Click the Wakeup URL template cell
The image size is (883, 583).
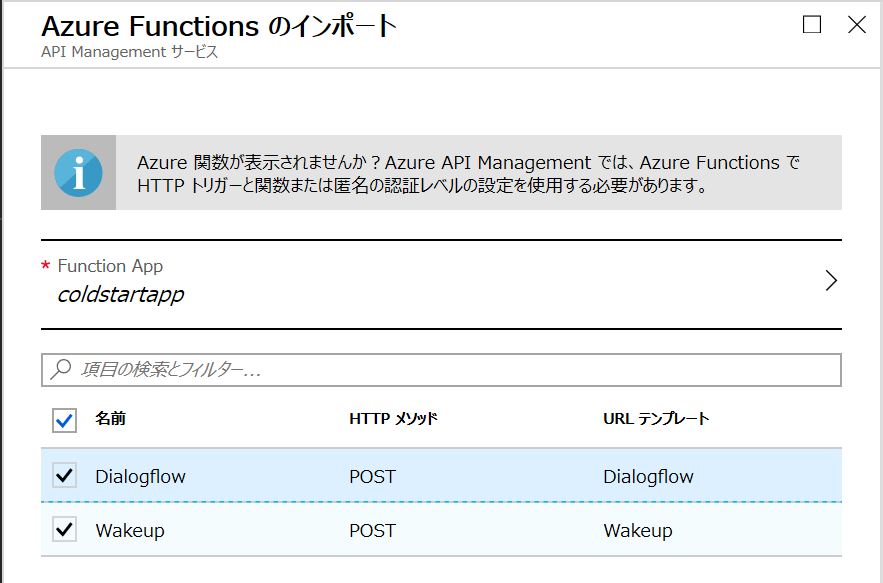(x=638, y=531)
